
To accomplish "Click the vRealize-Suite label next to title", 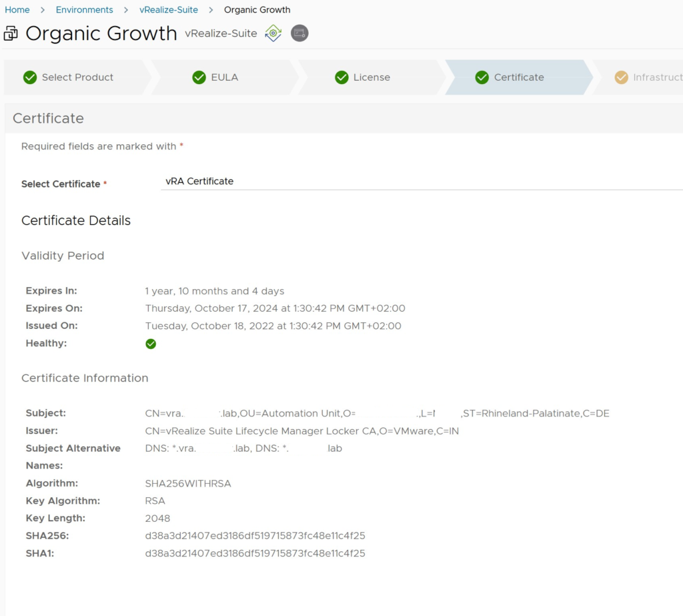I will (221, 33).
